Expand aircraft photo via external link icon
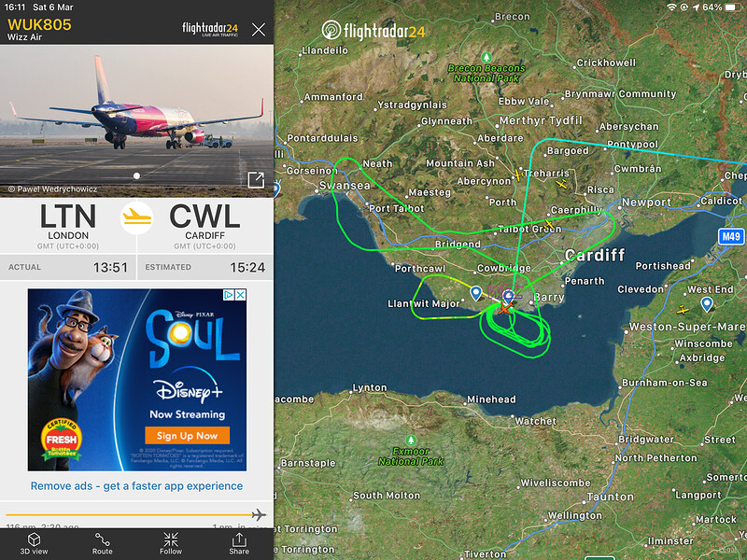The width and height of the screenshot is (747, 560). click(256, 180)
